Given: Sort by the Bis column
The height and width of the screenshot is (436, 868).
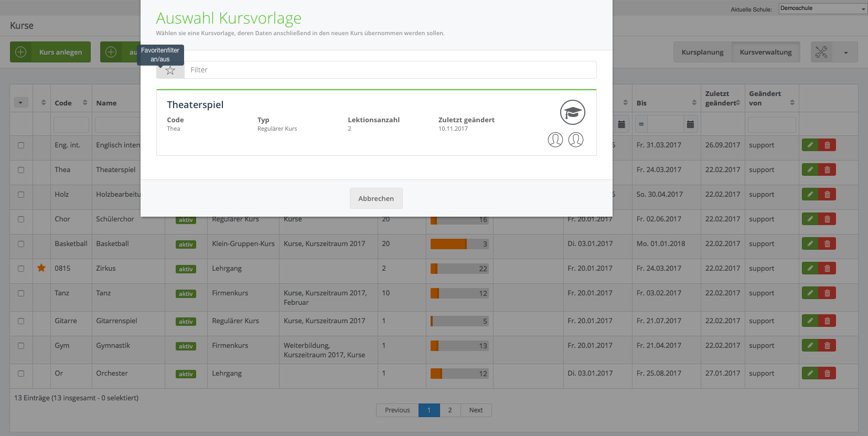Looking at the screenshot, I should click(x=694, y=103).
